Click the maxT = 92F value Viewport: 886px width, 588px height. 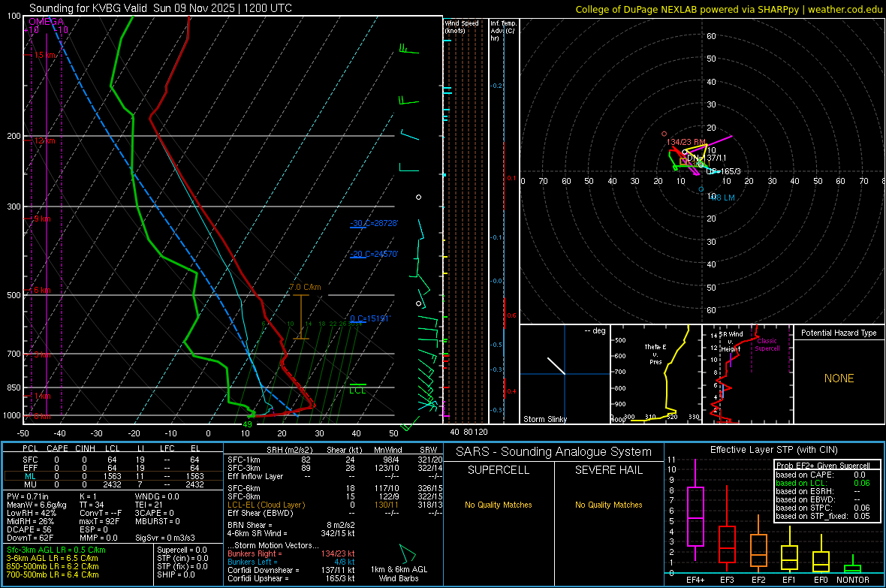[x=99, y=521]
